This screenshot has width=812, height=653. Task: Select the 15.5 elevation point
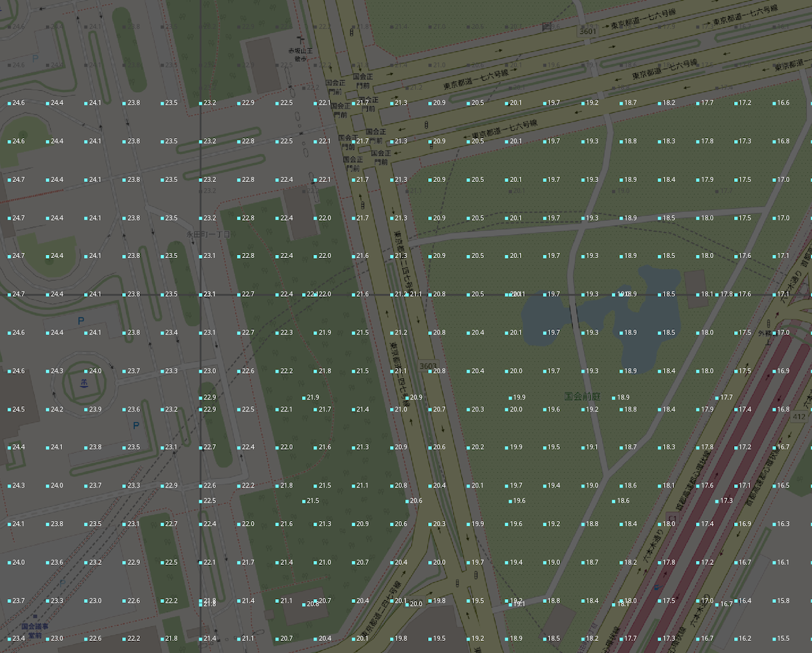[774, 639]
